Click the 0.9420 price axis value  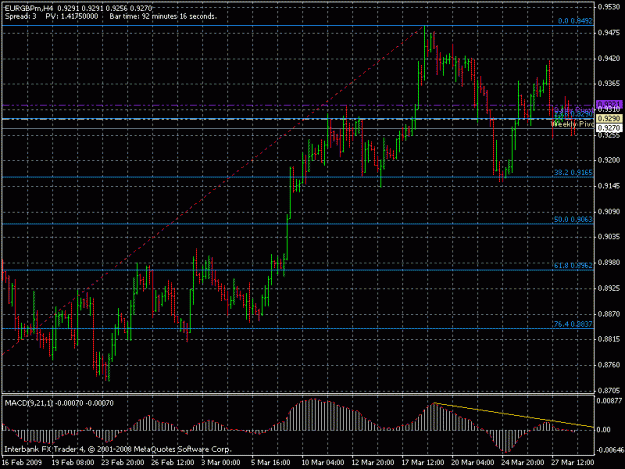coord(609,58)
